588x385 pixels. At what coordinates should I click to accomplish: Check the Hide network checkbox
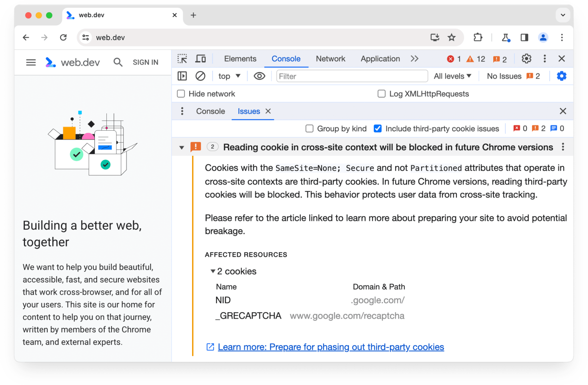pyautogui.click(x=181, y=94)
